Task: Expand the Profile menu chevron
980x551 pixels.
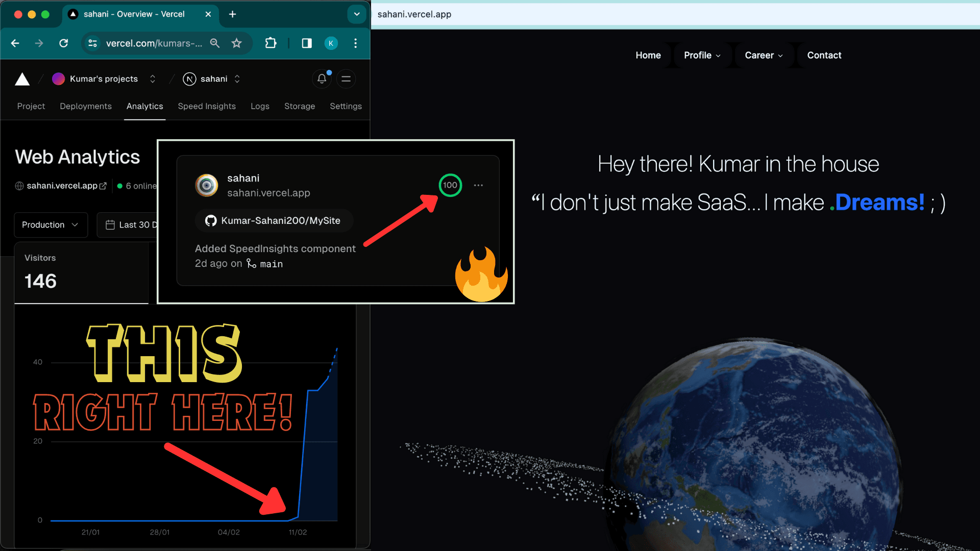Action: (718, 56)
